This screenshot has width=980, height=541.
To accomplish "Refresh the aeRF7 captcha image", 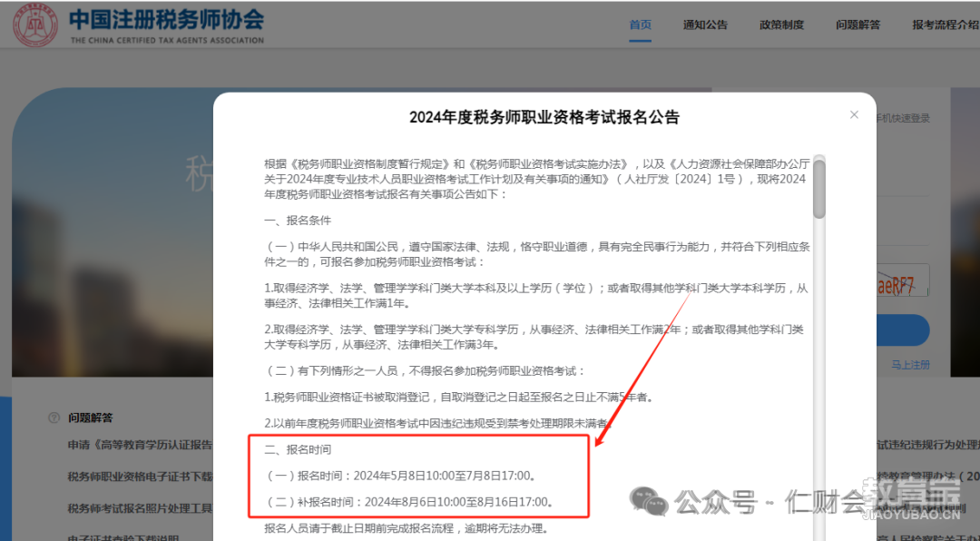I will pos(903,280).
